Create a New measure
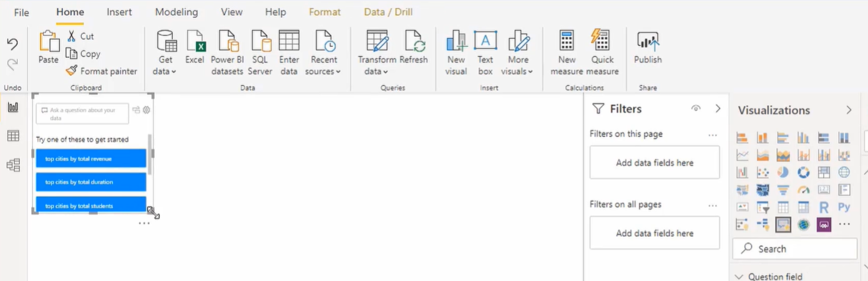The width and height of the screenshot is (868, 281). point(567,53)
